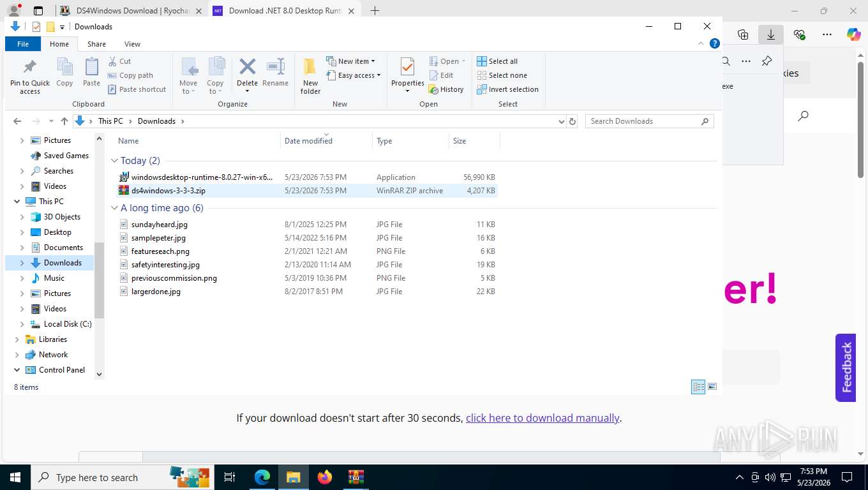Select Cut in Clipboard group
This screenshot has height=490, width=868.
tap(119, 61)
